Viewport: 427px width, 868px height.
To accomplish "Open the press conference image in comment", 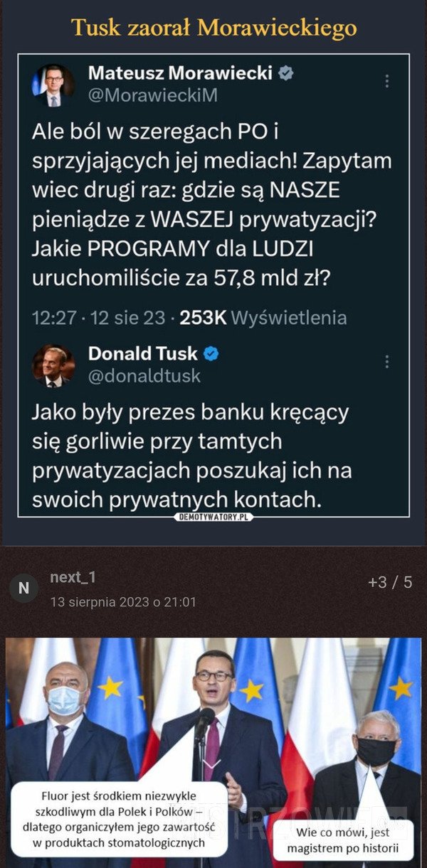I will [213, 711].
